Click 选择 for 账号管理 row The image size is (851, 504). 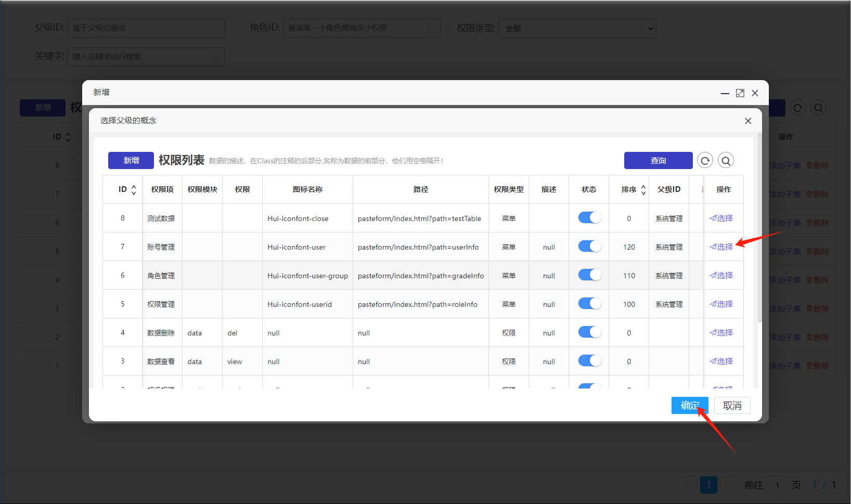click(x=721, y=247)
